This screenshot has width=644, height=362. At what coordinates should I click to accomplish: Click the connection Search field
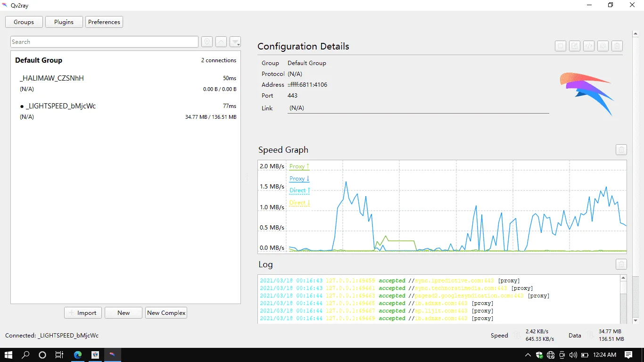pyautogui.click(x=104, y=42)
